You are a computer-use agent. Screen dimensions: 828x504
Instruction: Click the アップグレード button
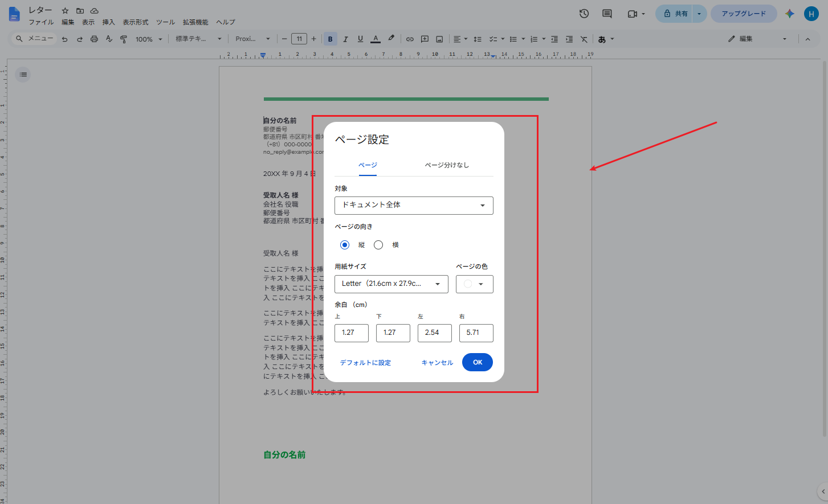pyautogui.click(x=744, y=14)
